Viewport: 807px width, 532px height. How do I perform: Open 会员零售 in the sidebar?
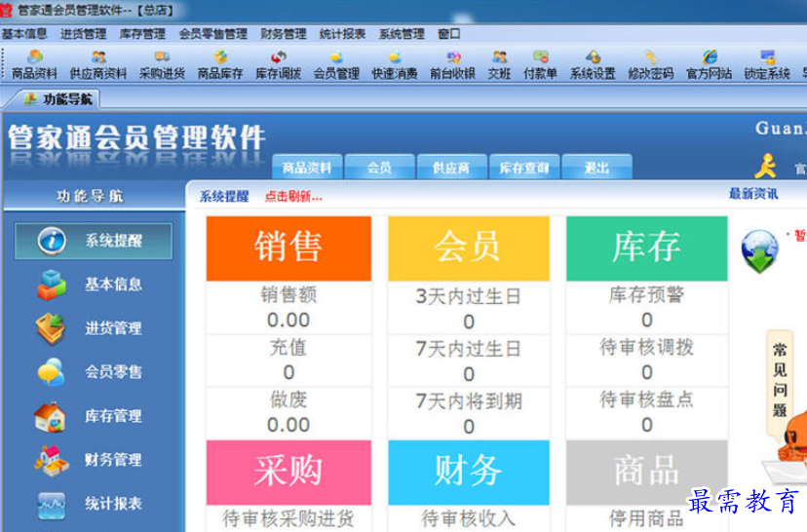pyautogui.click(x=90, y=372)
